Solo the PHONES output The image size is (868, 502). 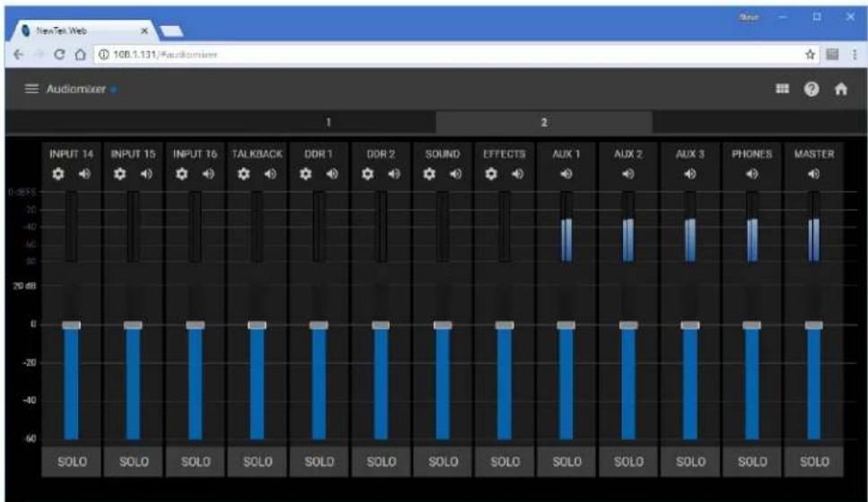click(752, 462)
